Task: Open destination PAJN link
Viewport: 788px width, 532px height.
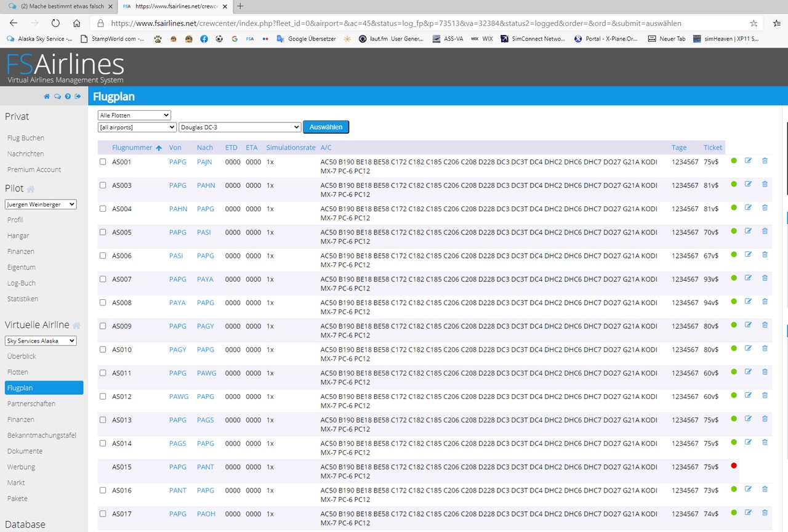Action: coord(204,162)
